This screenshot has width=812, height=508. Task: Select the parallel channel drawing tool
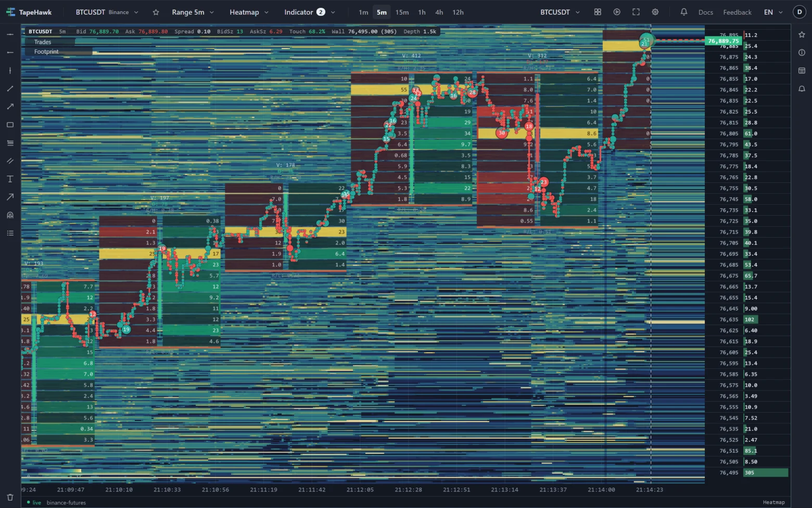pyautogui.click(x=10, y=161)
